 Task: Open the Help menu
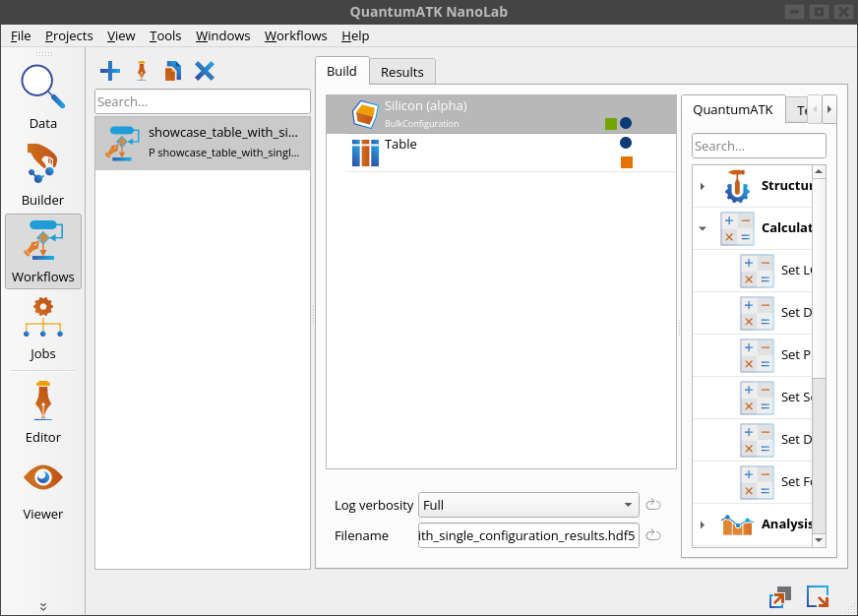tap(355, 36)
